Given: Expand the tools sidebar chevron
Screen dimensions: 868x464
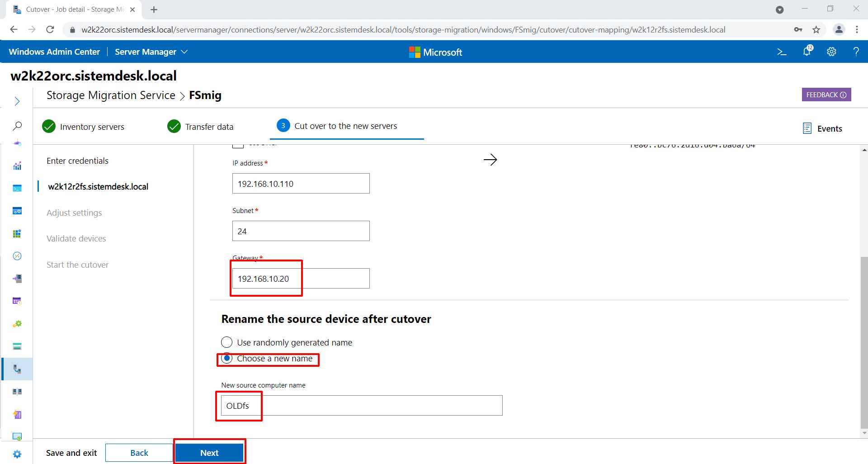Looking at the screenshot, I should click(17, 101).
